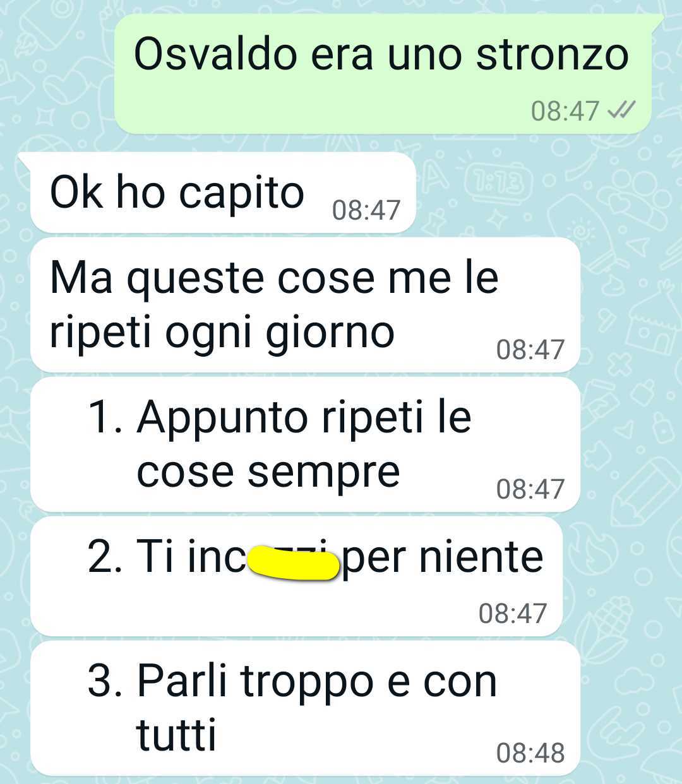Screen dimensions: 682x784
Task: Select the '3. Parli troppo e con' message
Action: (x=306, y=708)
